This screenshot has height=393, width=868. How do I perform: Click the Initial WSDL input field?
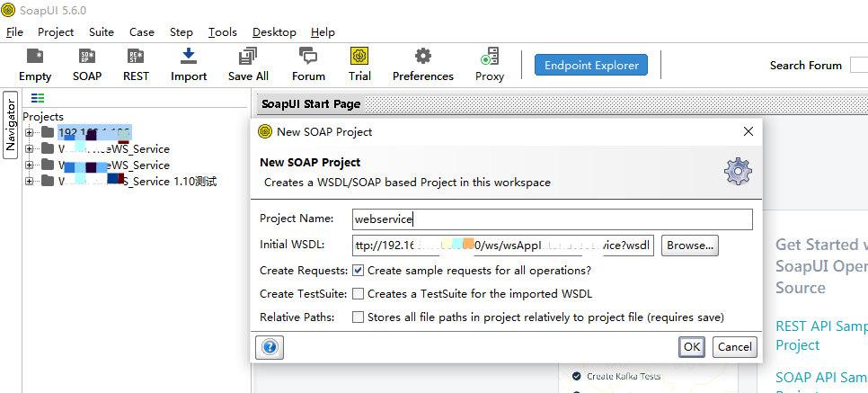pyautogui.click(x=503, y=245)
